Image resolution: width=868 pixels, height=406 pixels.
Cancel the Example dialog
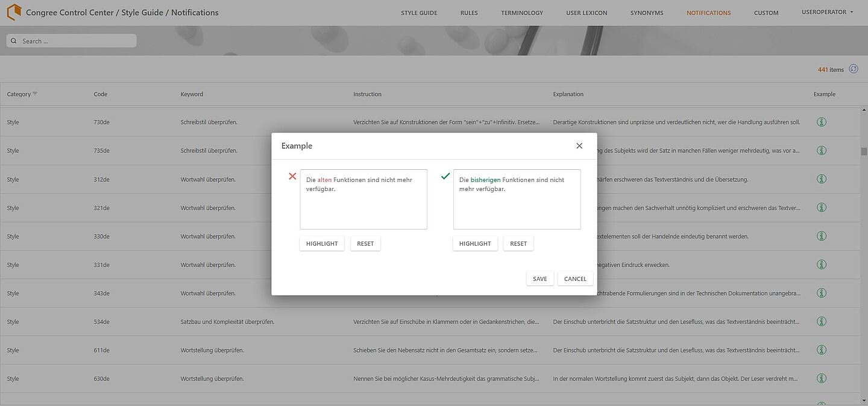(x=575, y=279)
